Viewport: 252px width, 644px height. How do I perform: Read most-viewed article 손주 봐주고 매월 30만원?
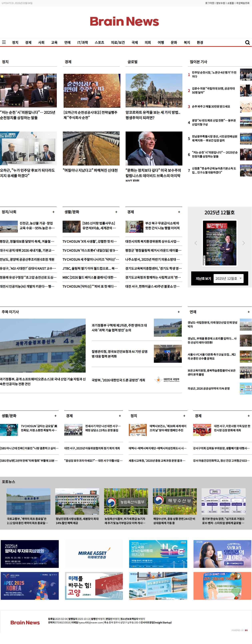click(211, 107)
